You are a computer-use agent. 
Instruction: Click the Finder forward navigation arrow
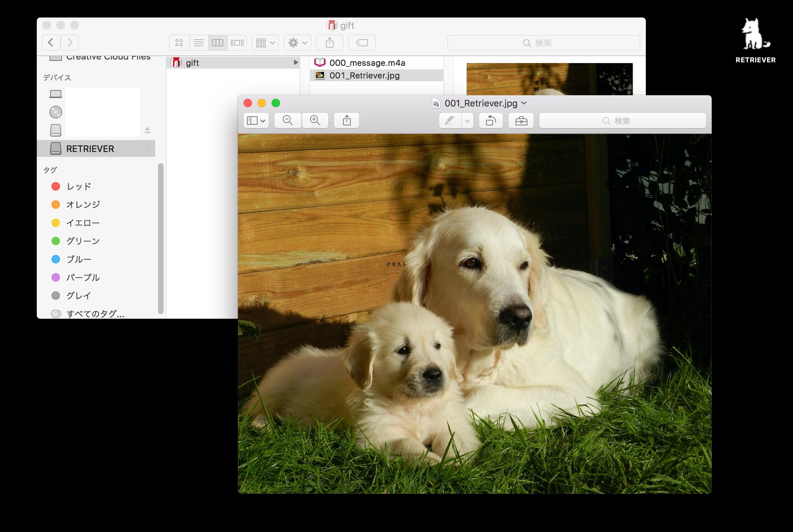click(69, 43)
